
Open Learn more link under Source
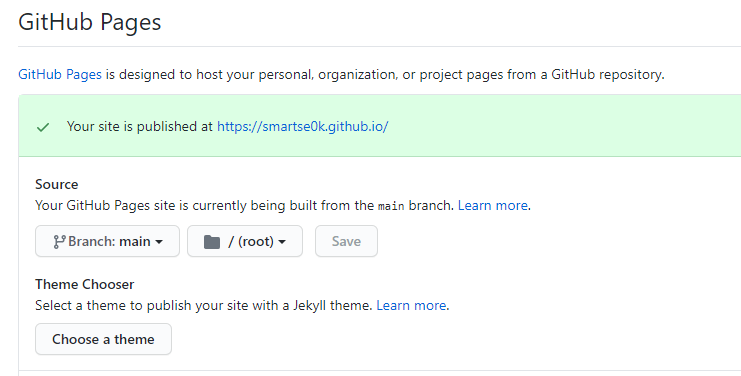click(493, 205)
